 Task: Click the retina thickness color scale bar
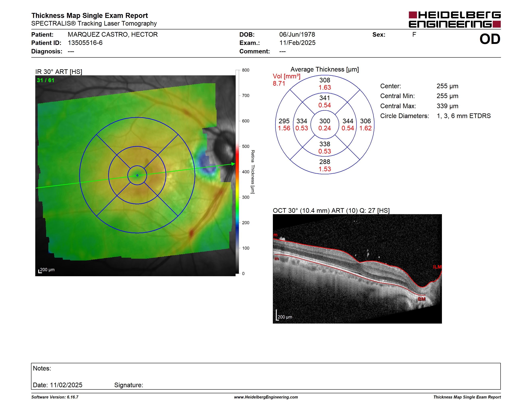[237, 172]
